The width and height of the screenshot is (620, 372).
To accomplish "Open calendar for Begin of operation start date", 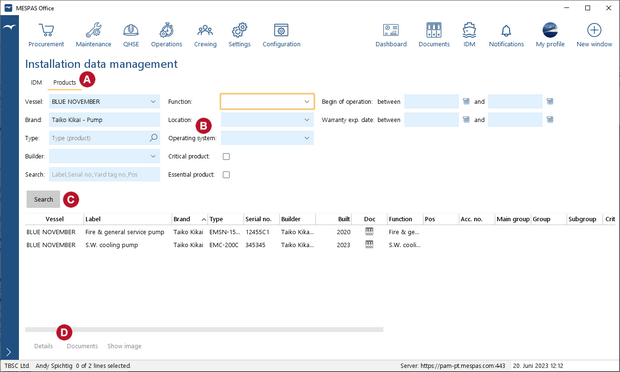I will pyautogui.click(x=466, y=102).
